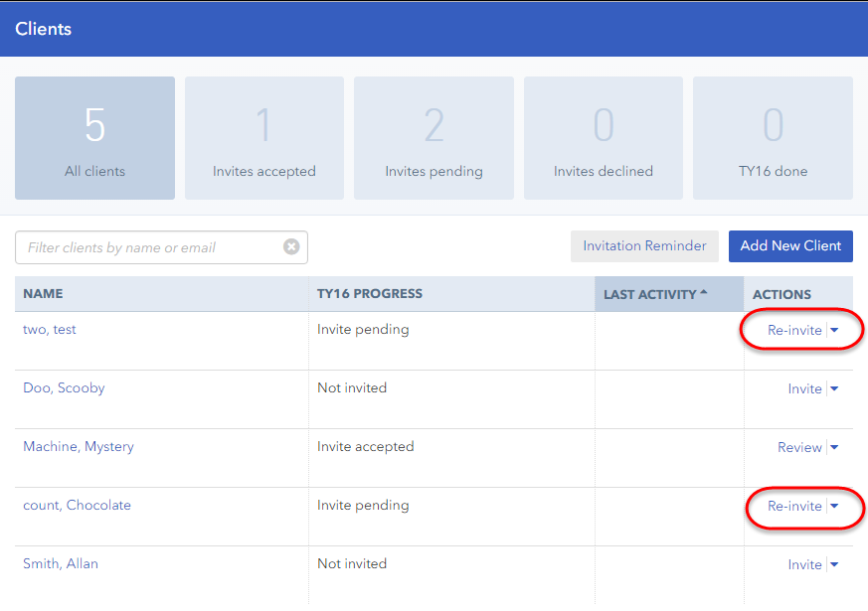Invite the client Doo, Scooby

tap(805, 388)
